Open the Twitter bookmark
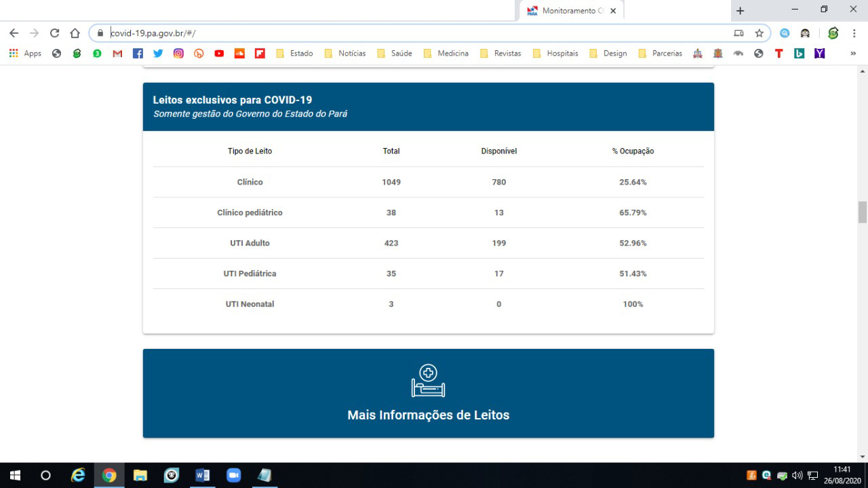This screenshot has height=488, width=868. click(x=158, y=54)
